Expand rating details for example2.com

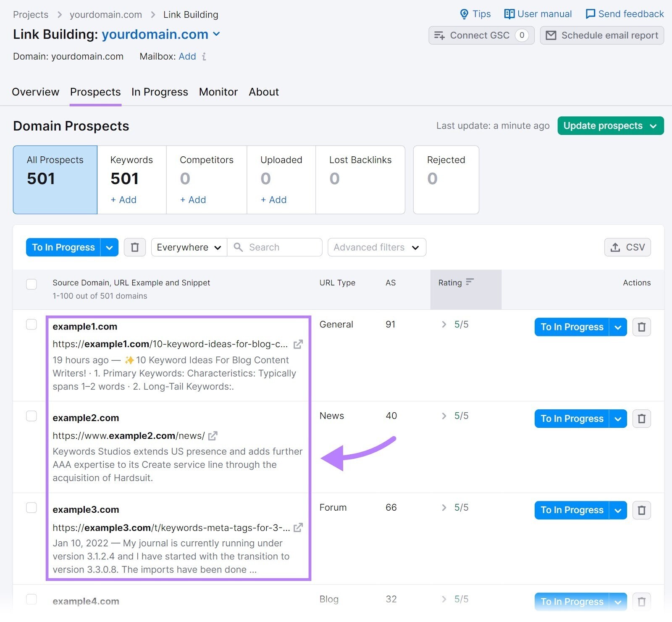[x=444, y=416]
